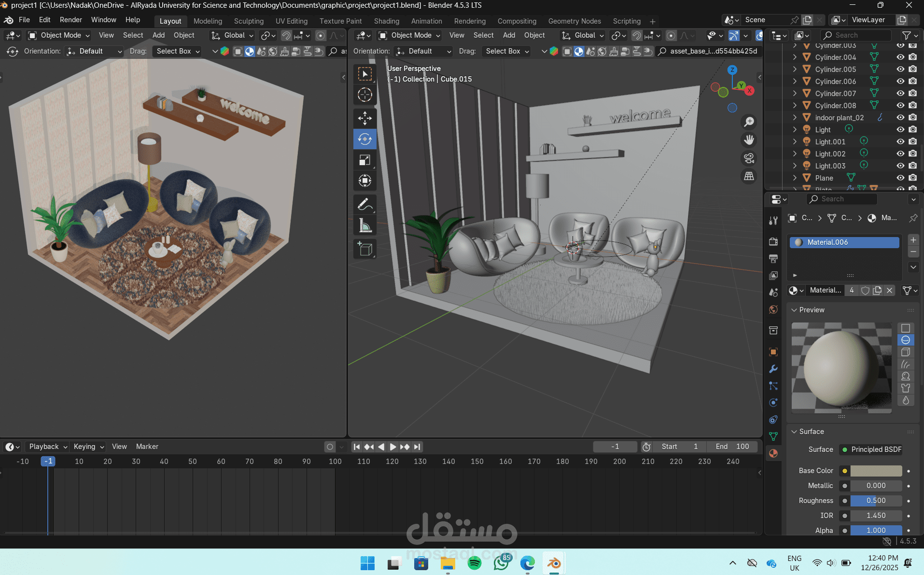
Task: Disable Cylinder.005 in renders camera icon
Action: (912, 69)
